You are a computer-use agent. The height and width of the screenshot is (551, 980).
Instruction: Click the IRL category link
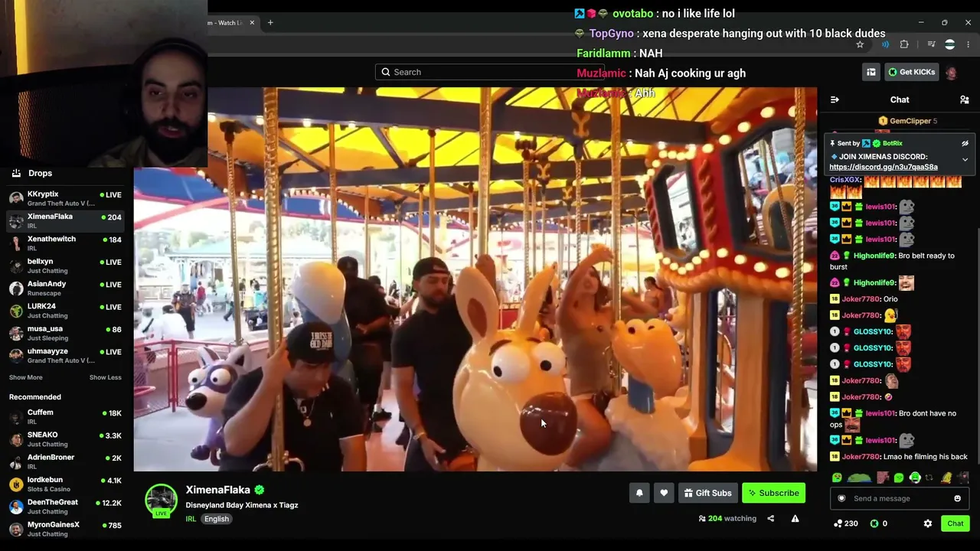(191, 519)
